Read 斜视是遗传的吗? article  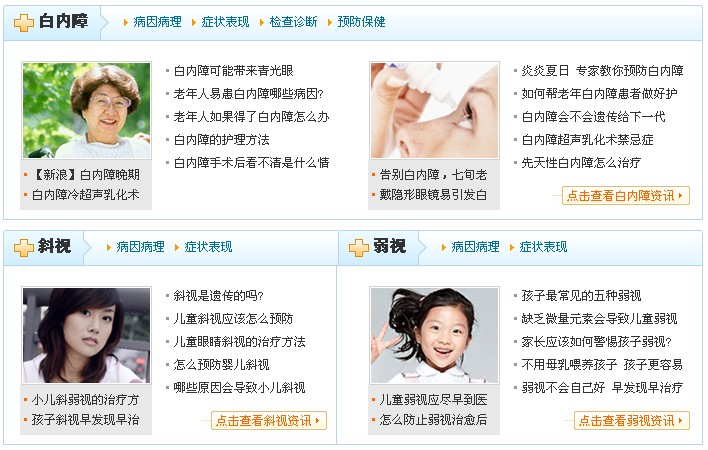219,296
